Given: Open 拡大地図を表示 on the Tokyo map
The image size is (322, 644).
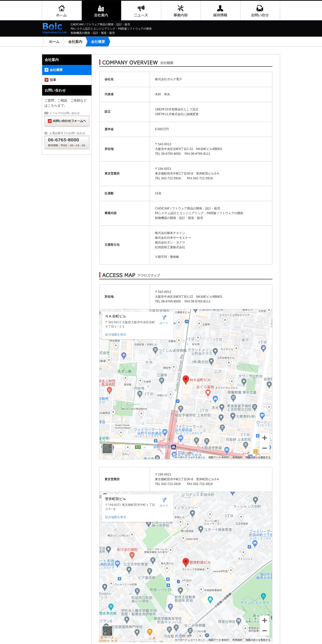Looking at the screenshot, I should tap(116, 517).
